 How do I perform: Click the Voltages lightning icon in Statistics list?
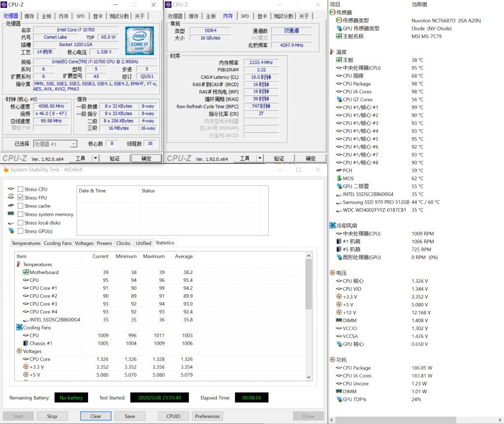coord(19,351)
